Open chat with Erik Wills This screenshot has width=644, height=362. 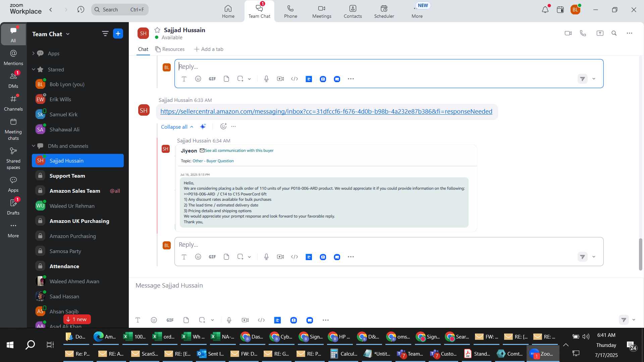point(78,99)
